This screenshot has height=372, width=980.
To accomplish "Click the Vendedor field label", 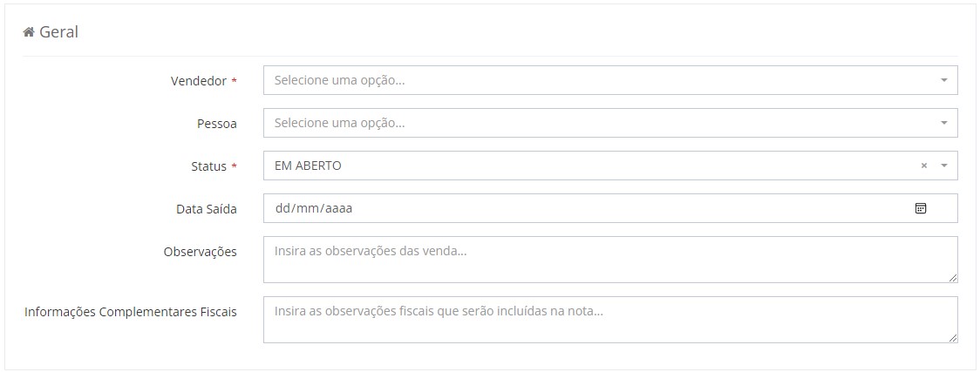I will pos(198,81).
